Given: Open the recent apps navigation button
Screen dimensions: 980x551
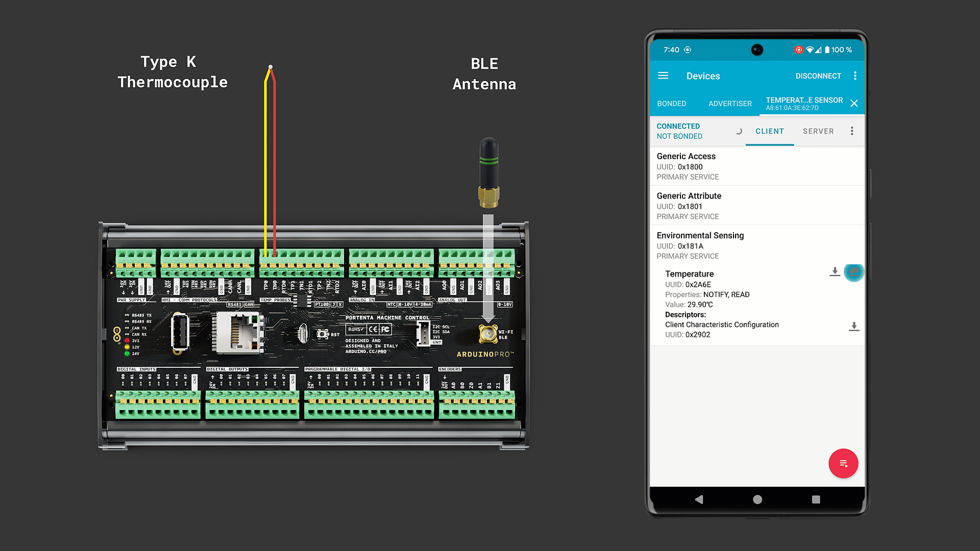Looking at the screenshot, I should (815, 500).
